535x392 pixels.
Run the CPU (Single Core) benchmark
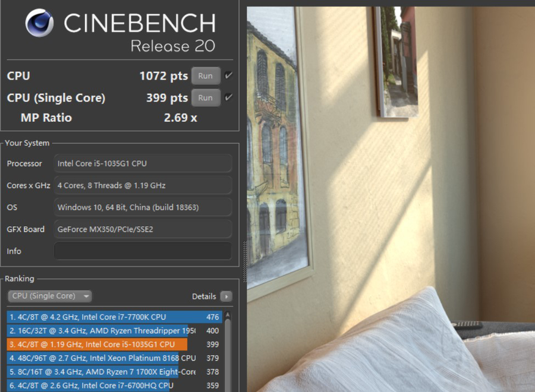[x=205, y=98]
